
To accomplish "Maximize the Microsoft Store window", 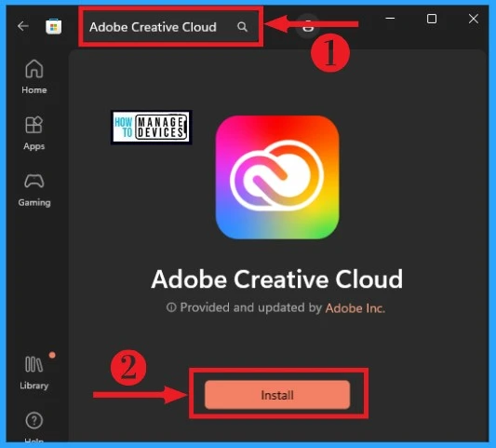I will coord(432,19).
